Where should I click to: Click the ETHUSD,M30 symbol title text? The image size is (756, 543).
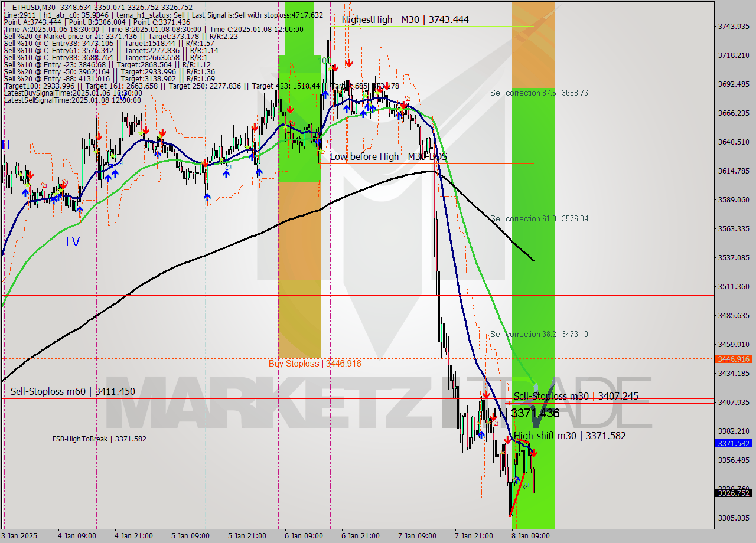34,7
